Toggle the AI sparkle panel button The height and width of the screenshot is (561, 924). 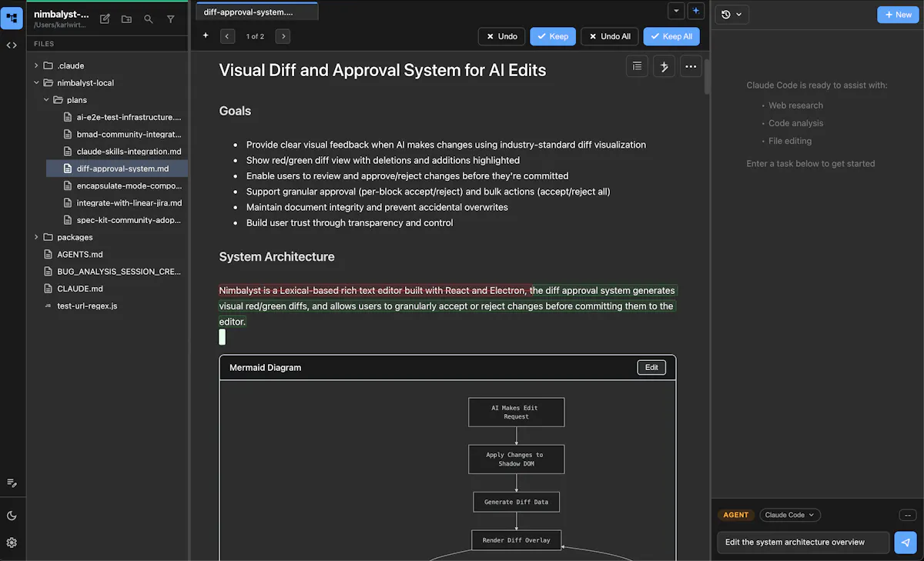[696, 11]
